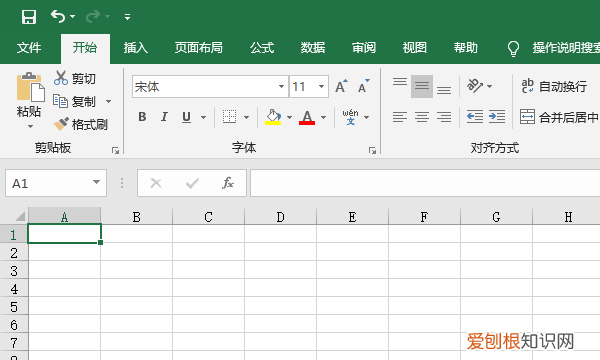The image size is (600, 360).
Task: Open the Name Box dropdown arrow
Action: (96, 182)
